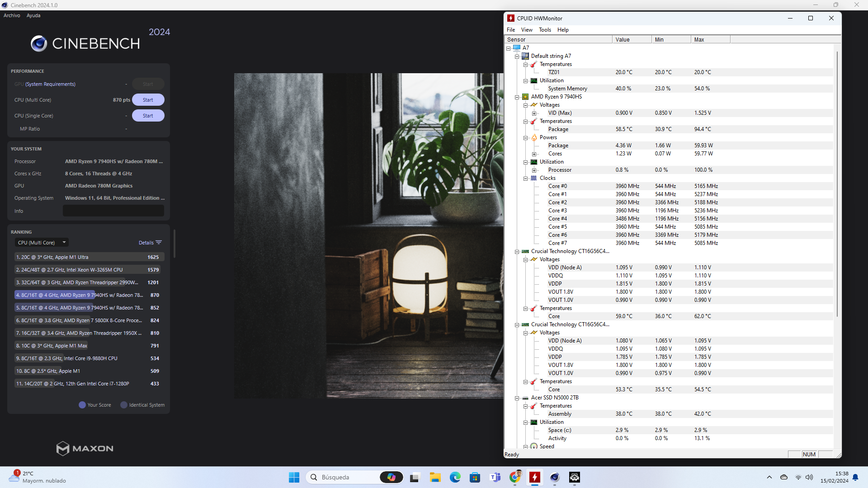The image size is (868, 488).
Task: Click the A7 computer icon in HWMonitor
Action: [x=517, y=47]
